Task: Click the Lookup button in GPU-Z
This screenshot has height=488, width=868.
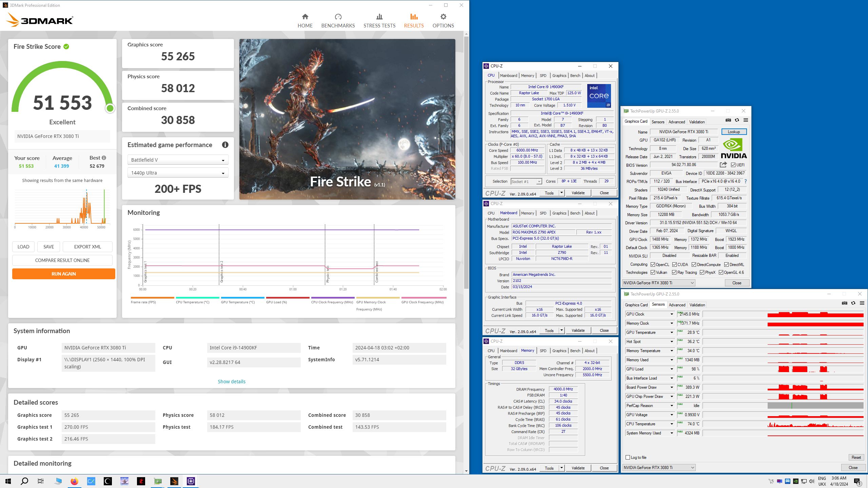Action: pos(734,132)
